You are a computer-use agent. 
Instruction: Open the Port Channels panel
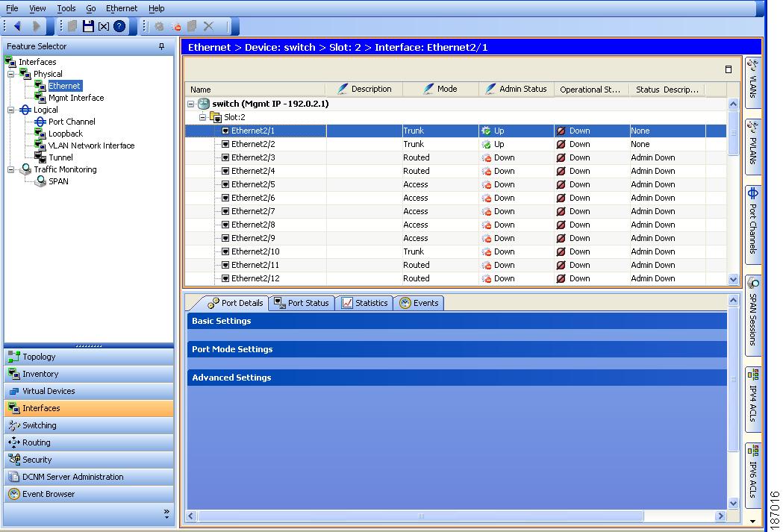tap(754, 216)
